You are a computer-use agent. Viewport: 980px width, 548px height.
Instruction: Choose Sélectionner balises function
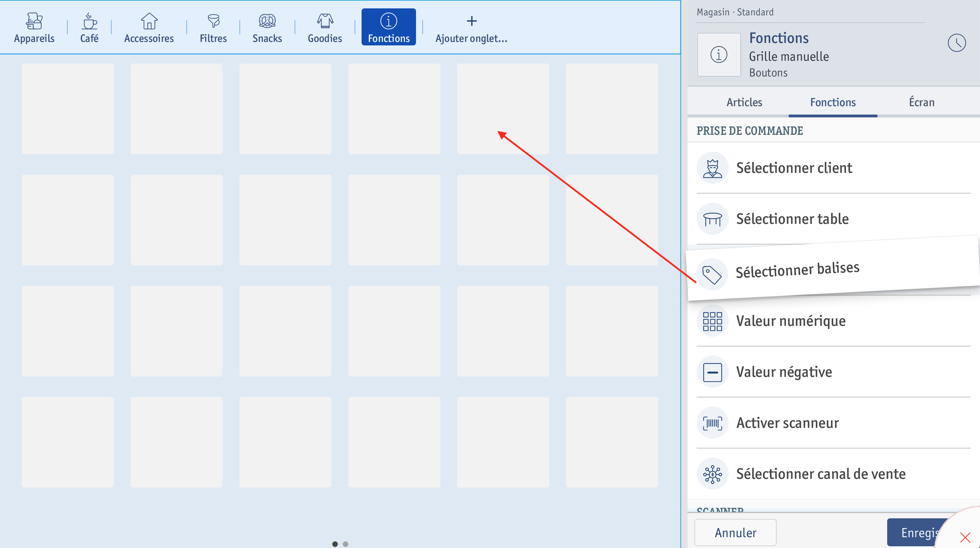coord(833,269)
